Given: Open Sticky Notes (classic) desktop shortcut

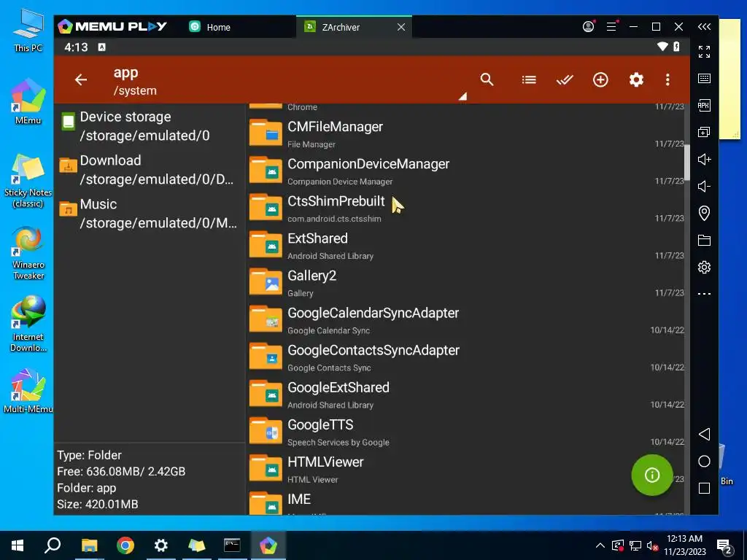Looking at the screenshot, I should click(x=28, y=182).
